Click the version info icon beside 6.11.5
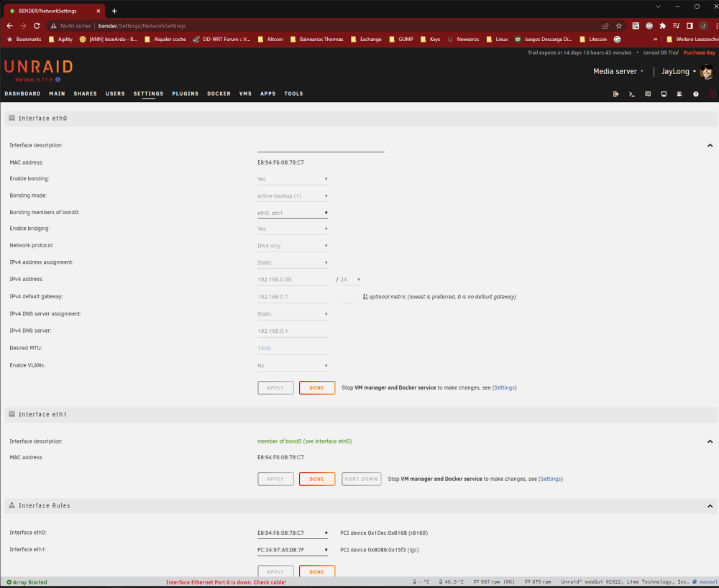Viewport: 719px width, 588px height. click(58, 80)
